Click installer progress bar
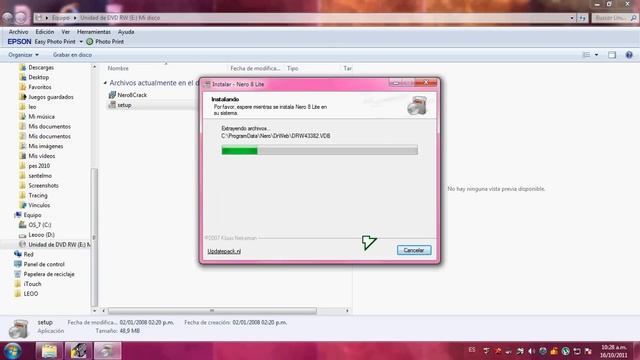 (320, 151)
